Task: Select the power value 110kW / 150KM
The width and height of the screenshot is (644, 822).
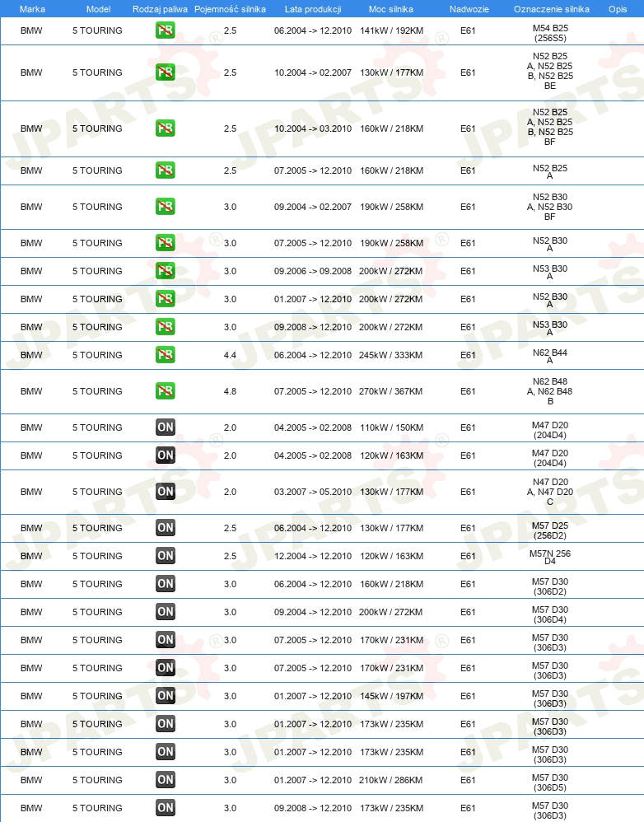Action: coord(391,427)
